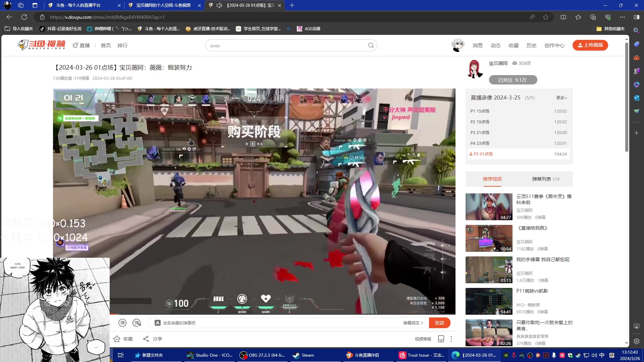Screen dimensions: 644x362
Task: Open browser collections icon
Action: tap(593, 17)
